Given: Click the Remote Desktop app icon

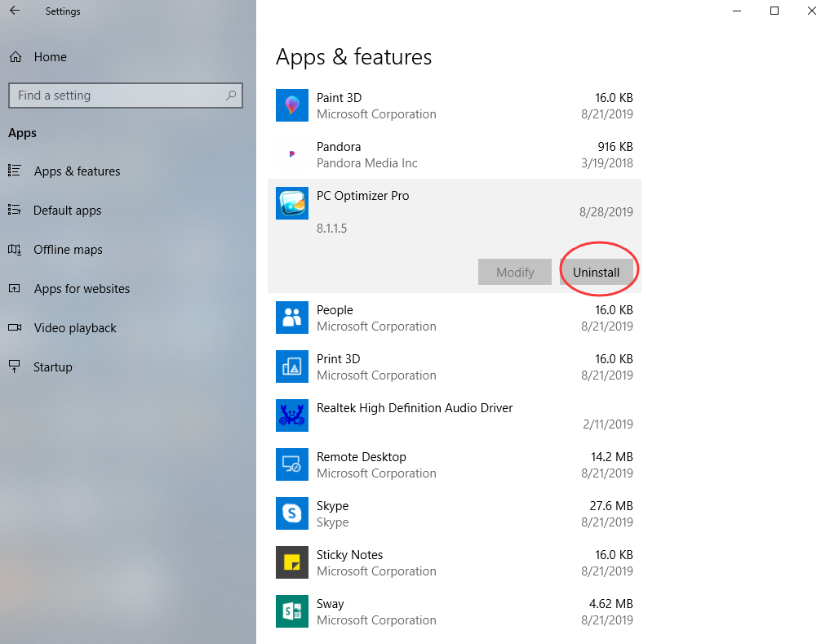Looking at the screenshot, I should coord(292,464).
